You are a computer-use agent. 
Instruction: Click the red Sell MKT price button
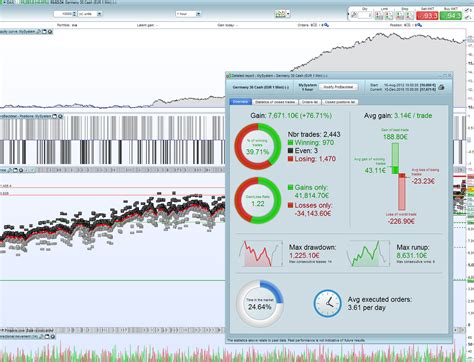[427, 16]
